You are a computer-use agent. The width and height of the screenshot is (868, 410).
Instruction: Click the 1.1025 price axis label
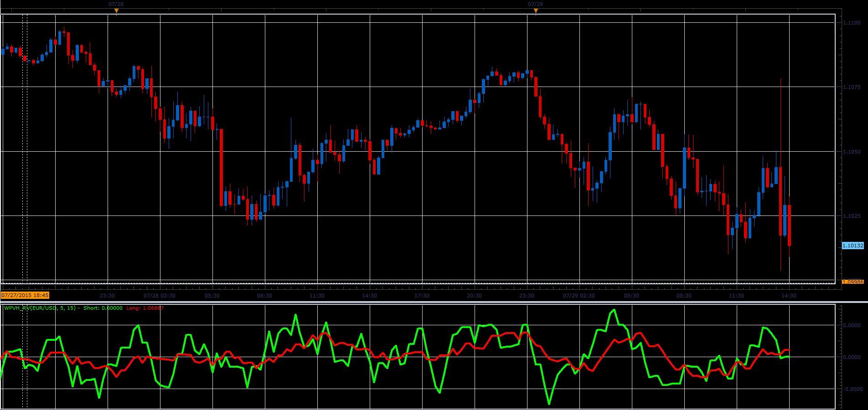(852, 216)
